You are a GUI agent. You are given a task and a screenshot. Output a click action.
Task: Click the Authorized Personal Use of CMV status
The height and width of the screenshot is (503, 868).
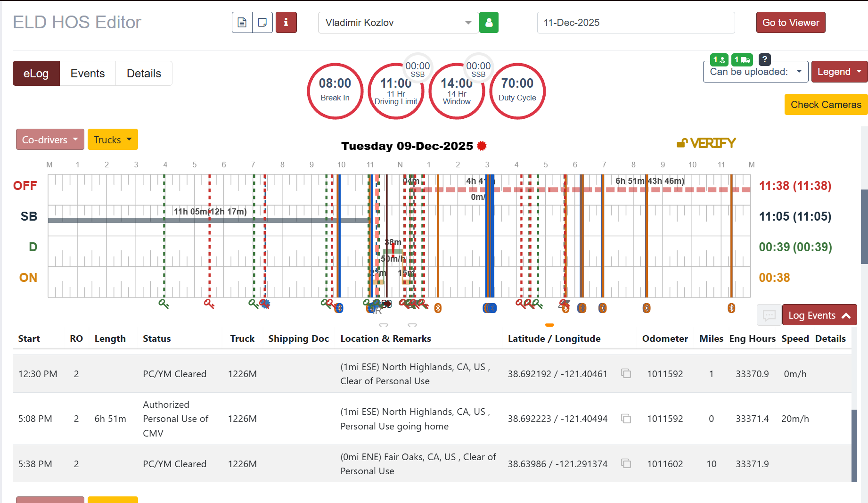175,419
